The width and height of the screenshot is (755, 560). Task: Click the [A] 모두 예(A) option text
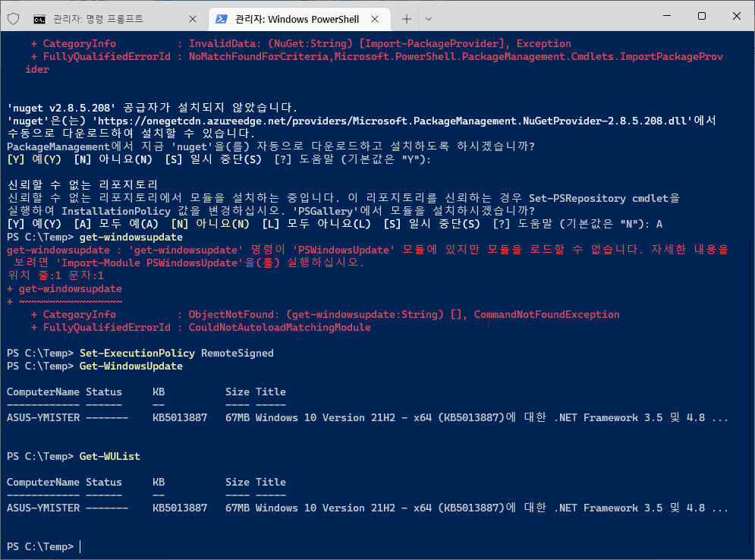pyautogui.click(x=116, y=224)
